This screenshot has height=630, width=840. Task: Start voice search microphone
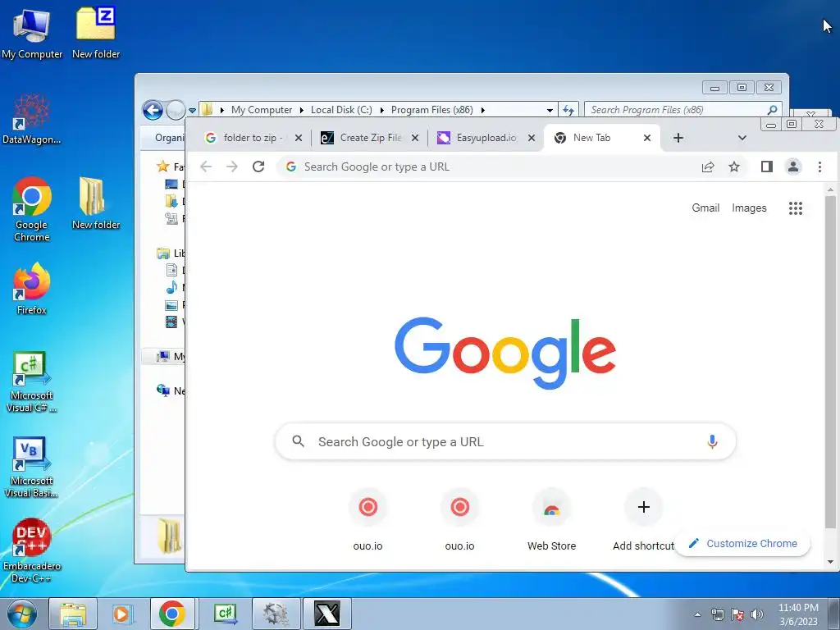[712, 441]
